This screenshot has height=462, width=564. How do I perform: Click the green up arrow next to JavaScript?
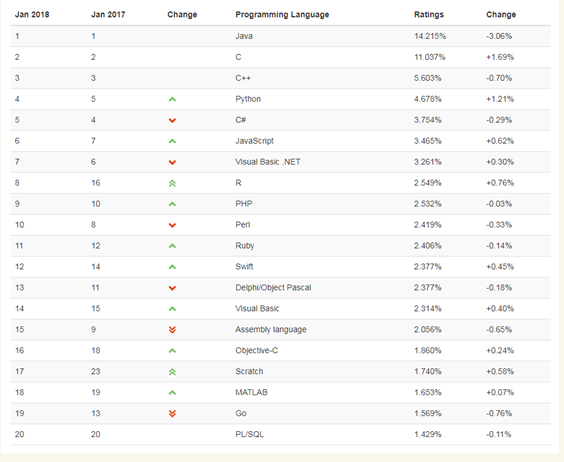click(172, 141)
